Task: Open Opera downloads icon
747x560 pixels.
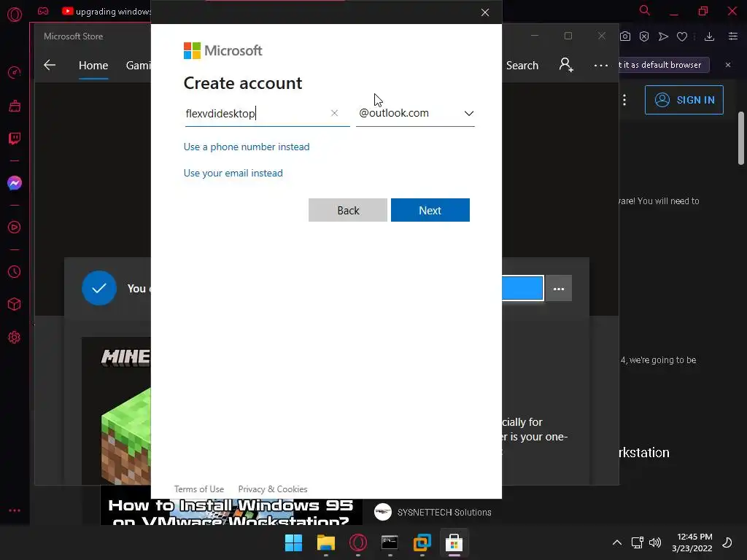Action: coord(709,36)
